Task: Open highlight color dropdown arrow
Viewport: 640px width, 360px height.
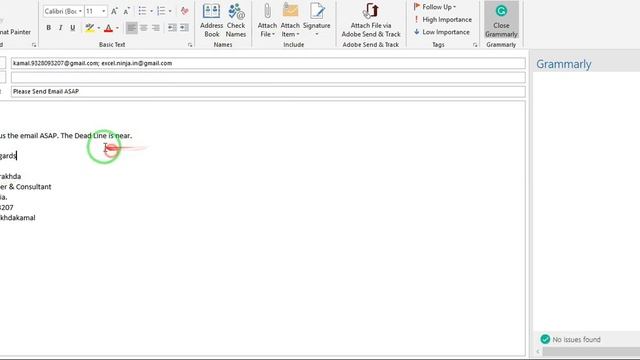Action: [99, 28]
